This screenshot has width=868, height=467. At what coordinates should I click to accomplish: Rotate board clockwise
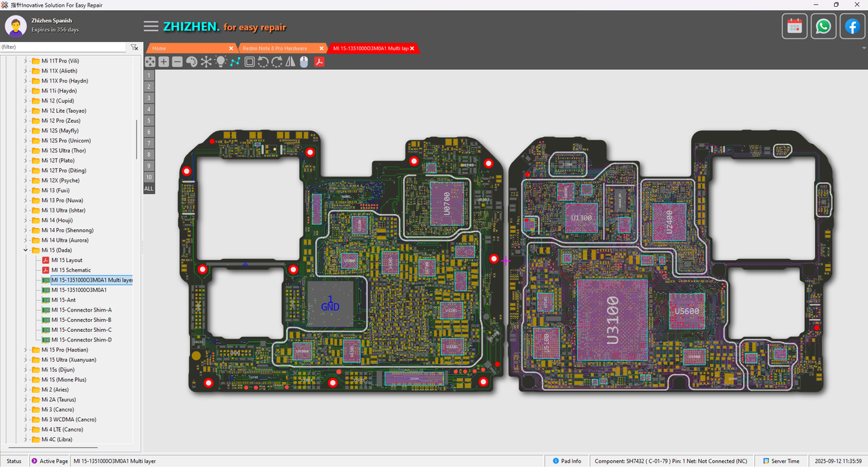pyautogui.click(x=277, y=62)
